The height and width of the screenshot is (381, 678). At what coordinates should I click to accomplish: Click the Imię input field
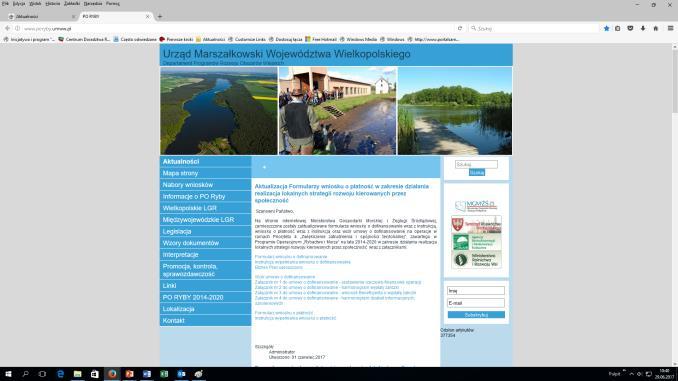pos(476,291)
